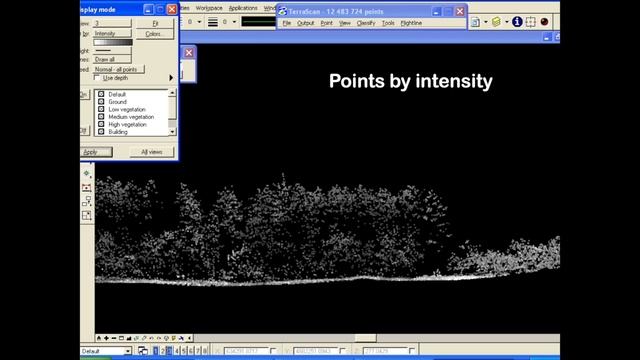Open the line weight dropdown
The width and height of the screenshot is (640, 360).
pyautogui.click(x=112, y=51)
